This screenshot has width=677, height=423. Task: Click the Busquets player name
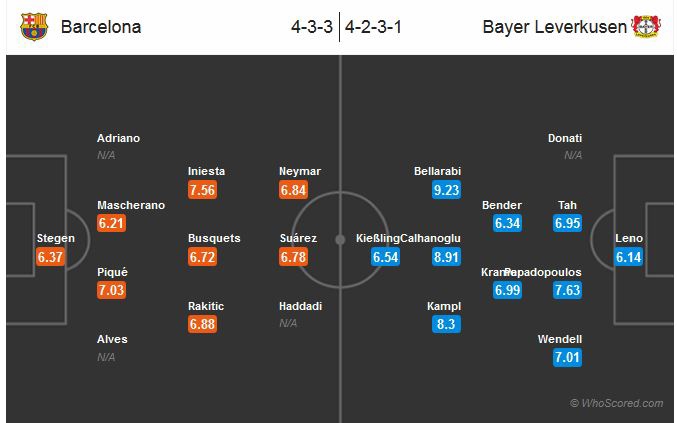coord(214,238)
